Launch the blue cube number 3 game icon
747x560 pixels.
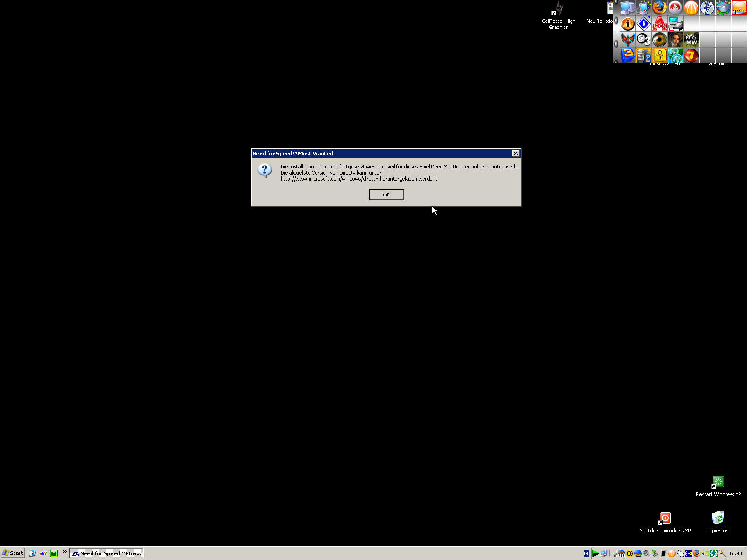click(628, 56)
